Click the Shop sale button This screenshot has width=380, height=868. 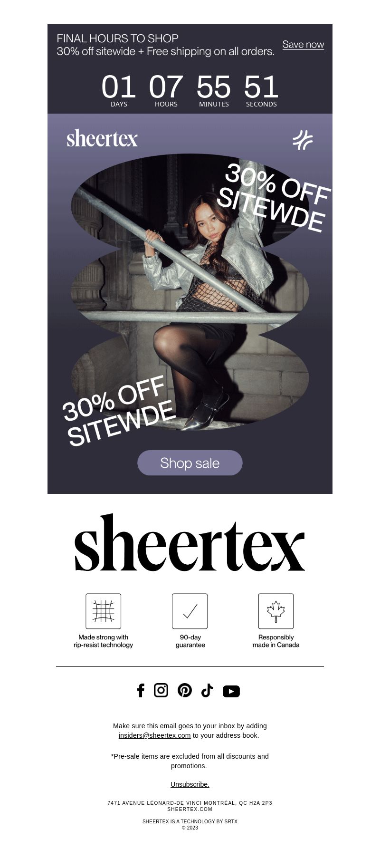pos(190,463)
